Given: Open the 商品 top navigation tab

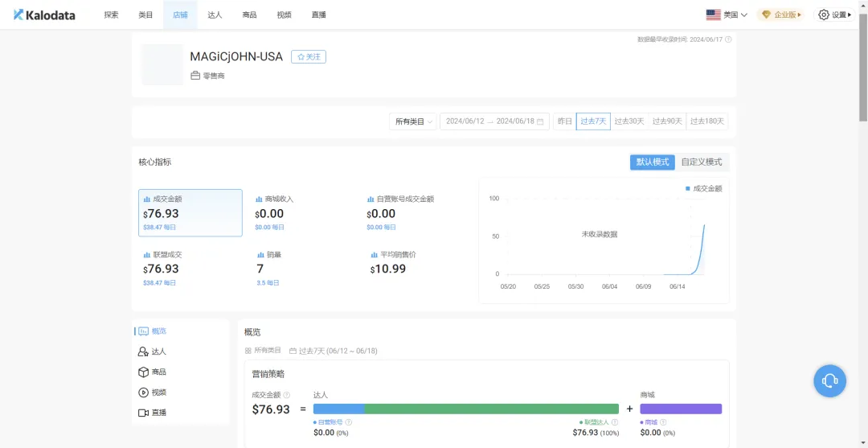Looking at the screenshot, I should [249, 14].
